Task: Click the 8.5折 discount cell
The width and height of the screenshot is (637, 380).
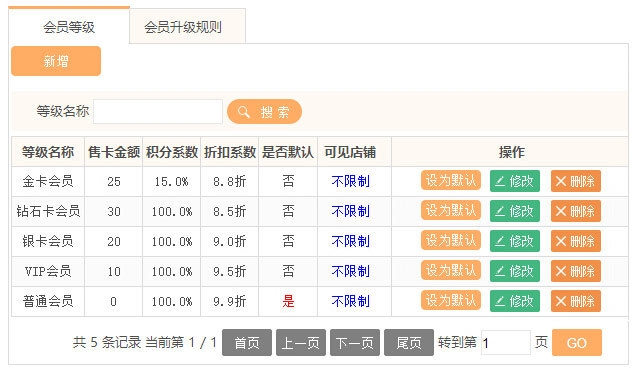Action: [x=230, y=211]
